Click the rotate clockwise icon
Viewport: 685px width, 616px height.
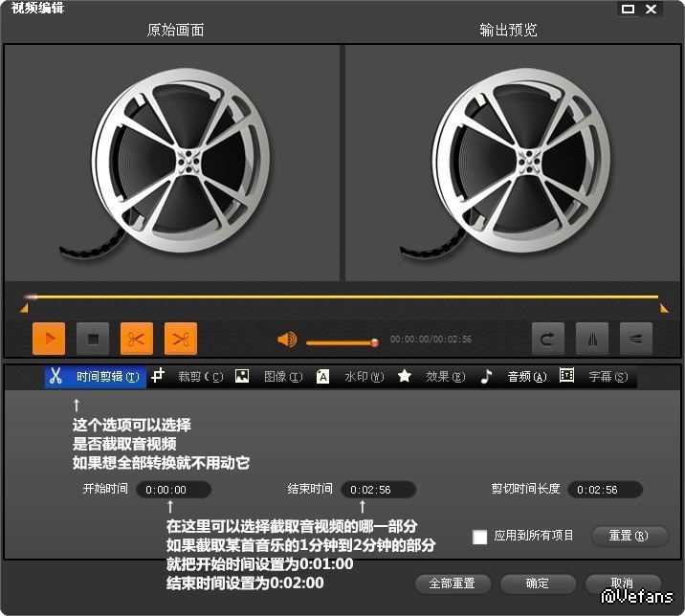(x=548, y=339)
